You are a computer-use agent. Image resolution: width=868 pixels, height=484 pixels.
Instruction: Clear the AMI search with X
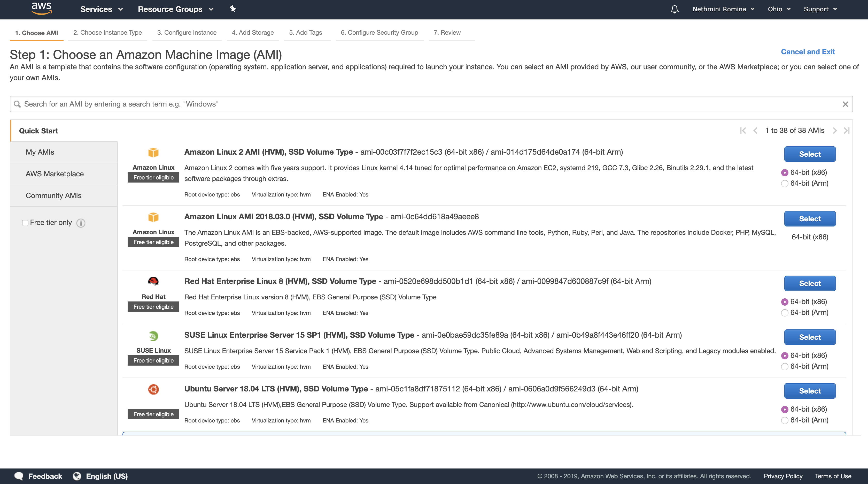845,104
